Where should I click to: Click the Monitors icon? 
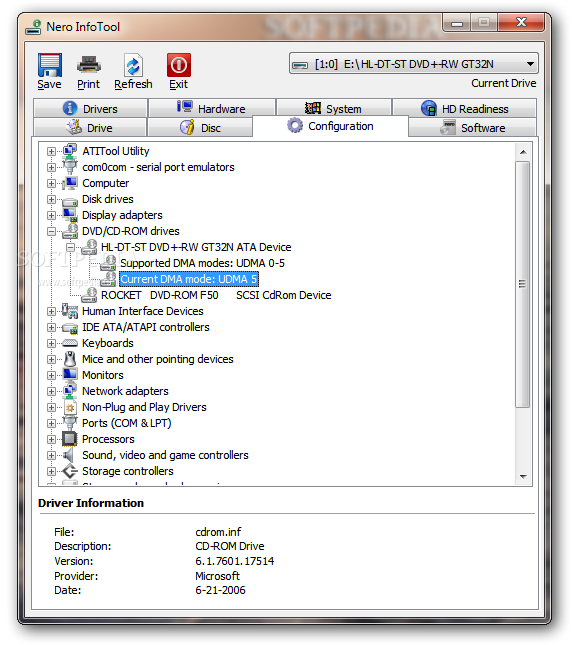click(x=70, y=374)
